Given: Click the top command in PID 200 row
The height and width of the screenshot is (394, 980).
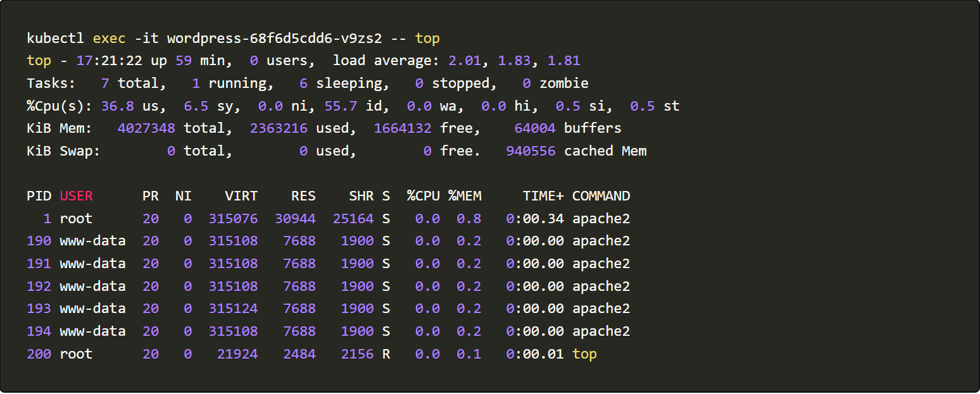Looking at the screenshot, I should [x=584, y=354].
